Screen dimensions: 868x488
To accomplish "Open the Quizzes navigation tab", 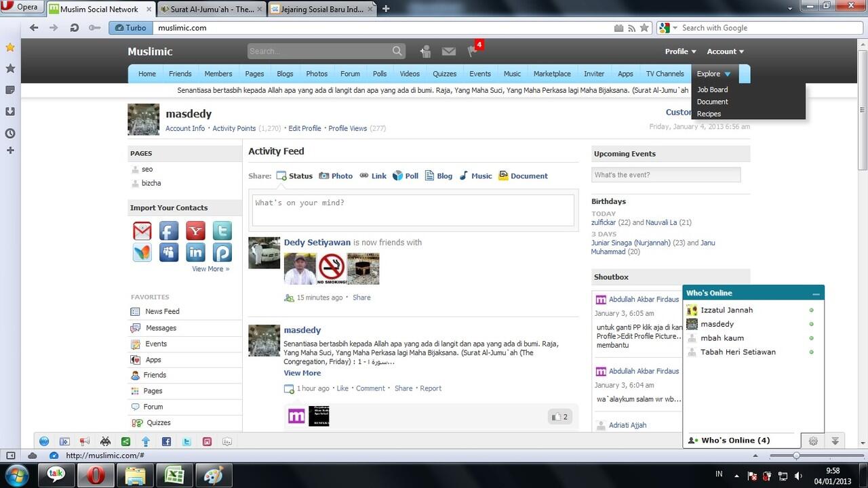I will coord(445,74).
